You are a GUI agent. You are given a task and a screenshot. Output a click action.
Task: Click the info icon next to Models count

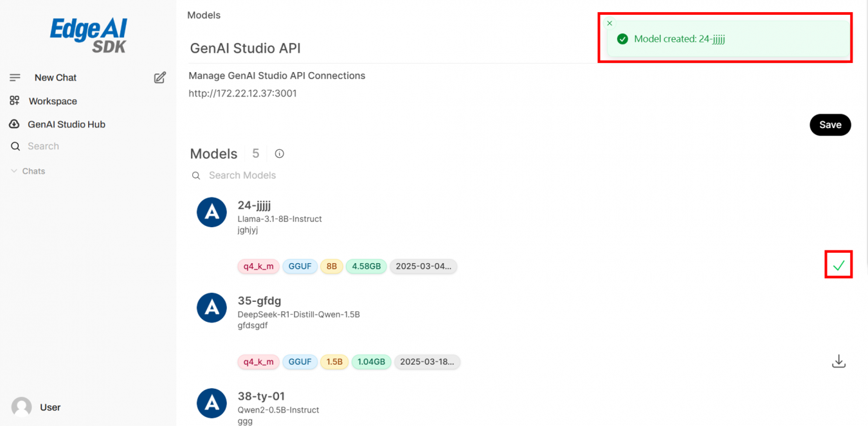click(278, 153)
